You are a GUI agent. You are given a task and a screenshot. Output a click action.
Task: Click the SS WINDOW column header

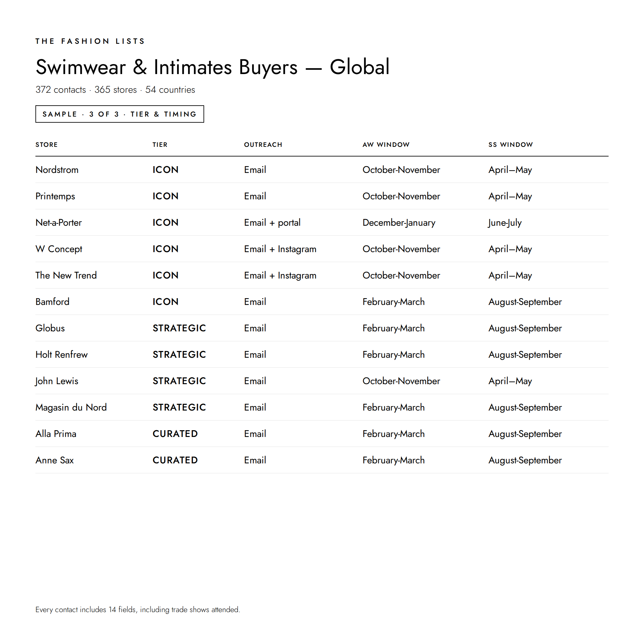(511, 145)
